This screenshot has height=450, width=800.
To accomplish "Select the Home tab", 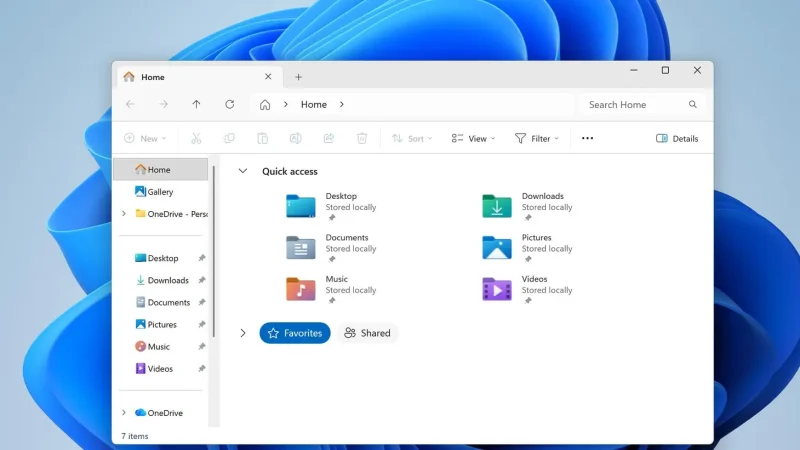I will pos(199,77).
